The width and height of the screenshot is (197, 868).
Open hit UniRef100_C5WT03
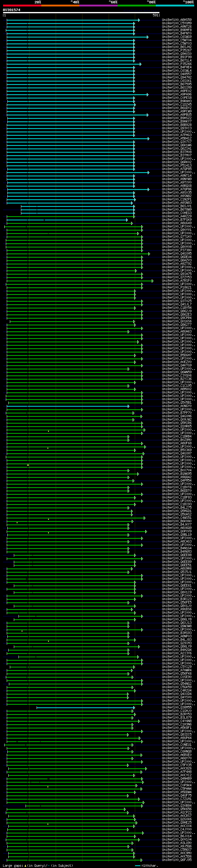(177, 43)
